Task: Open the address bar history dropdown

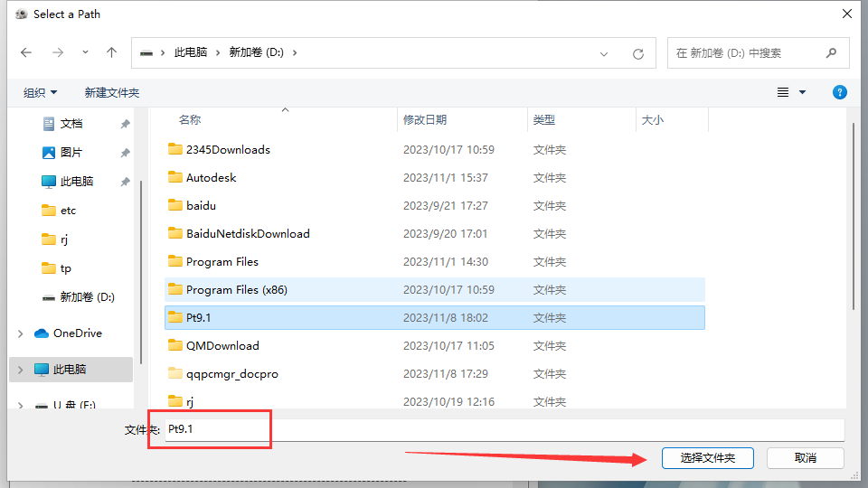Action: [604, 53]
